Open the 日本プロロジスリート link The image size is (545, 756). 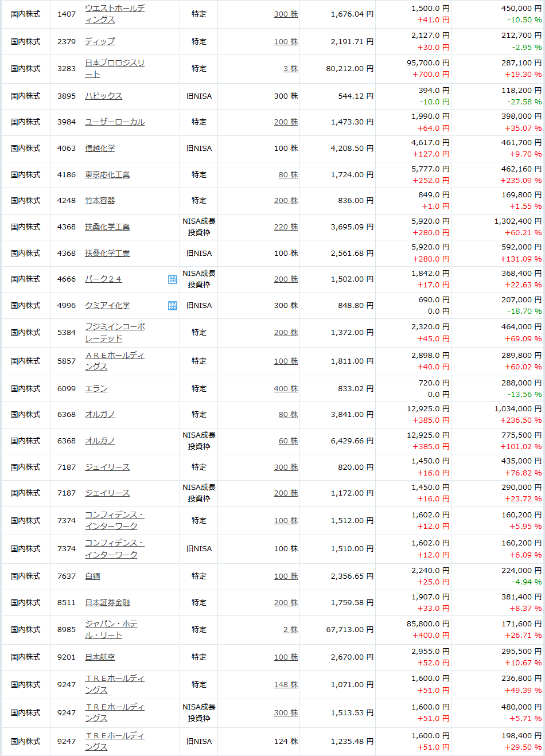tap(115, 68)
